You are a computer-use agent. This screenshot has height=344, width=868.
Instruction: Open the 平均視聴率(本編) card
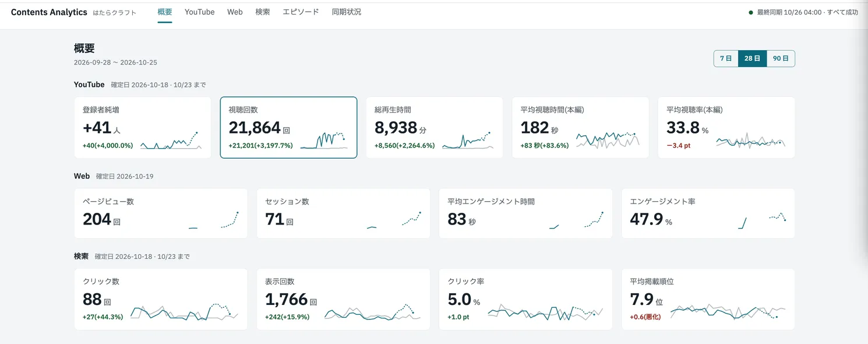726,128
